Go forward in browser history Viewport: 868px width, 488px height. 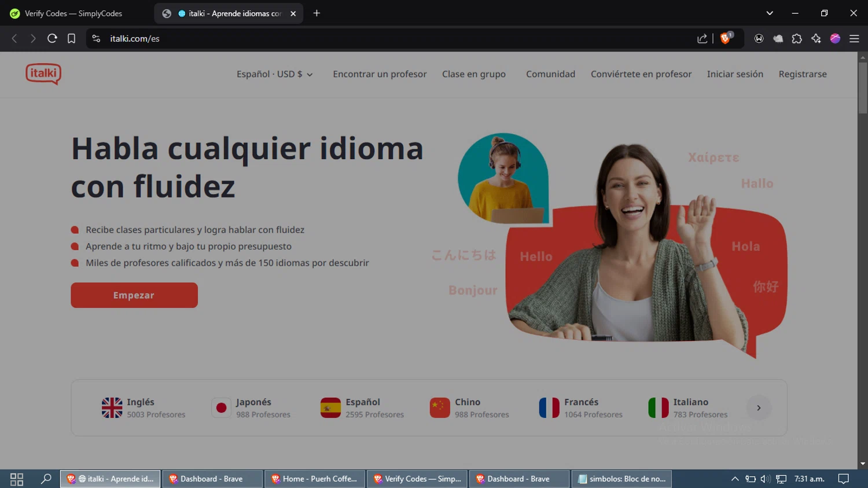click(33, 39)
